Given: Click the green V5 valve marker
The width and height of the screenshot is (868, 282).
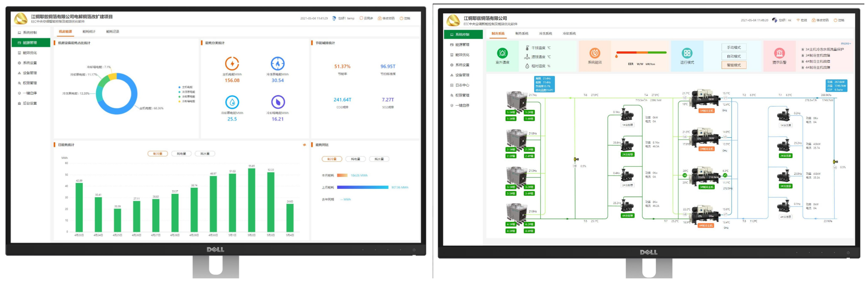Looking at the screenshot, I should 725,175.
